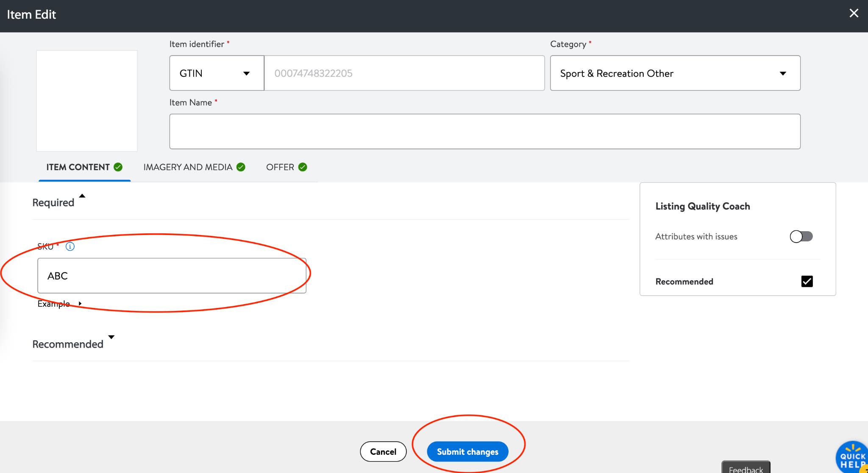Click the SKU input field containing ABC

(x=172, y=276)
